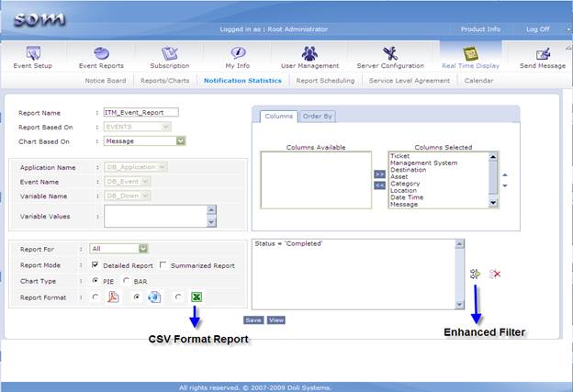573x392 pixels.
Task: Click the delete filter red X icon
Action: point(495,274)
